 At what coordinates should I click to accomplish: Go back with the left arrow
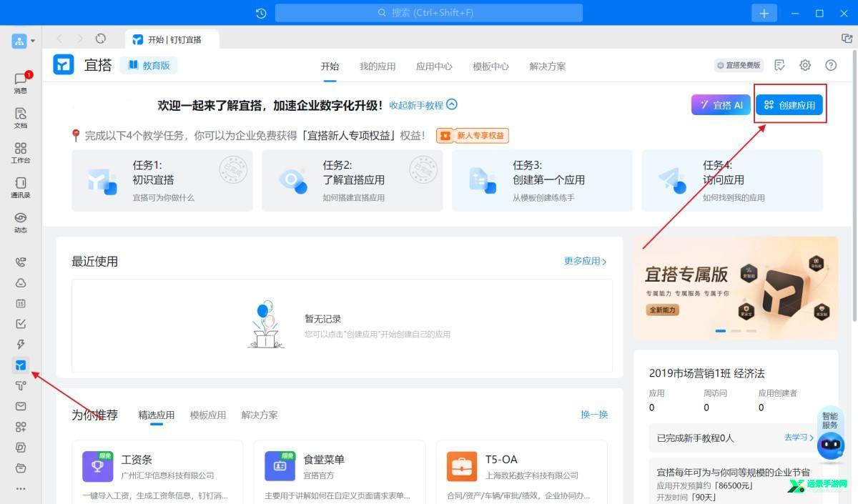[x=59, y=39]
